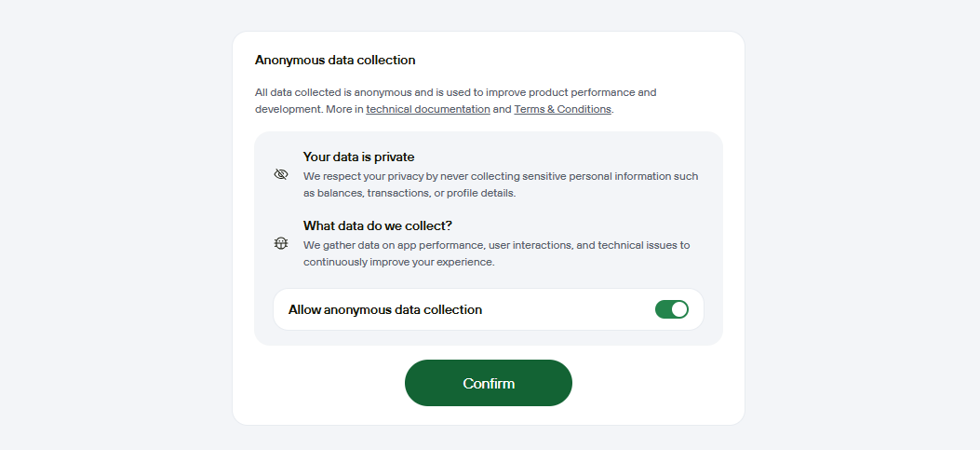The width and height of the screenshot is (980, 450).
Task: Open the Terms & Conditions link
Action: pyautogui.click(x=562, y=109)
